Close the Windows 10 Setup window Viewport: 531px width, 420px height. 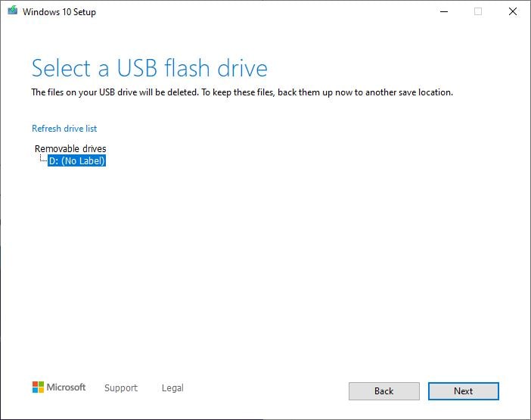[513, 12]
